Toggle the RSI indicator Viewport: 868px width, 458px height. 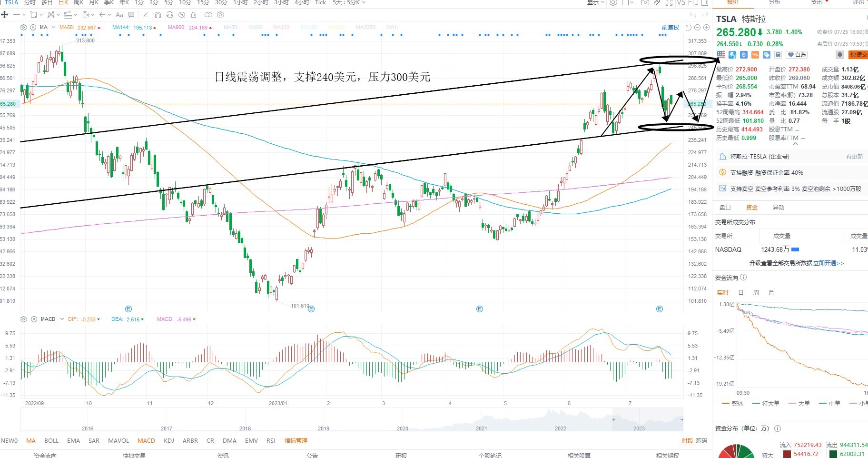pos(271,441)
